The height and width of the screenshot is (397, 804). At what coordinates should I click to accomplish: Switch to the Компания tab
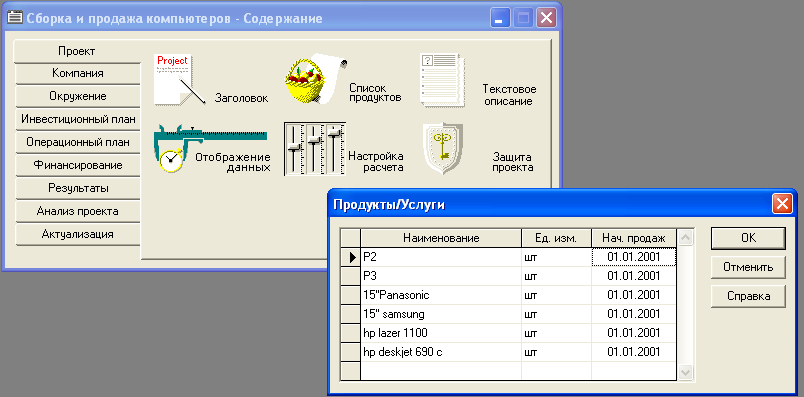pyautogui.click(x=77, y=73)
